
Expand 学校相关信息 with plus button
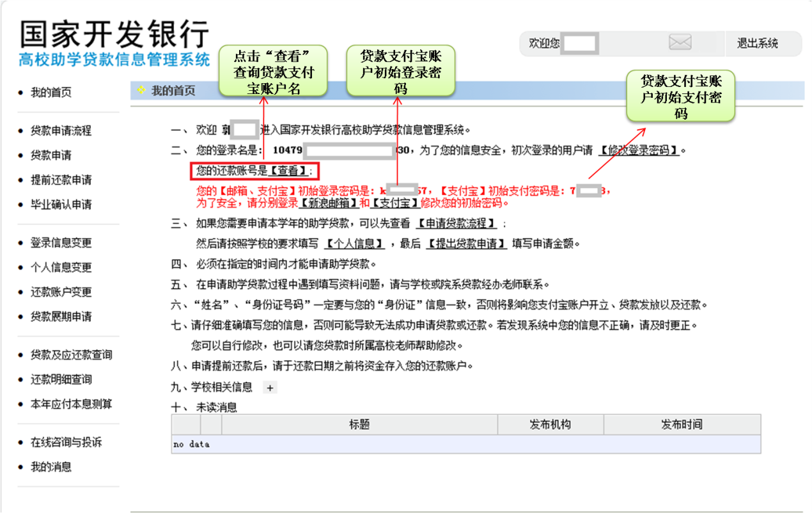click(x=270, y=388)
